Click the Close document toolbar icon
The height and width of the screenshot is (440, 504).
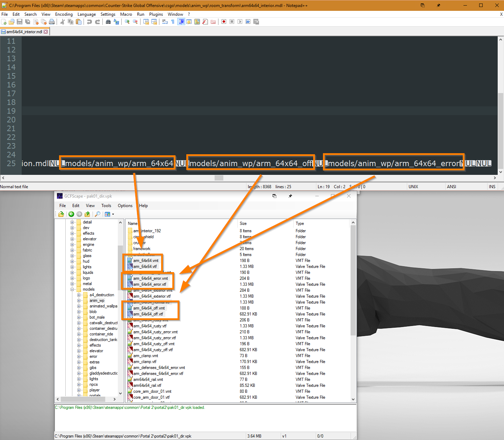click(x=36, y=22)
